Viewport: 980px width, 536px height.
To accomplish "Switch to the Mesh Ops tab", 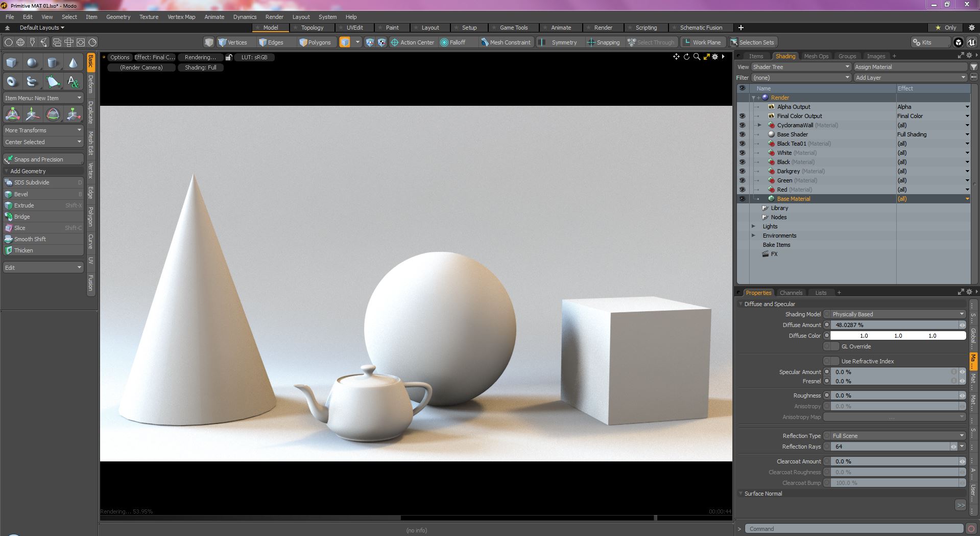I will point(816,56).
